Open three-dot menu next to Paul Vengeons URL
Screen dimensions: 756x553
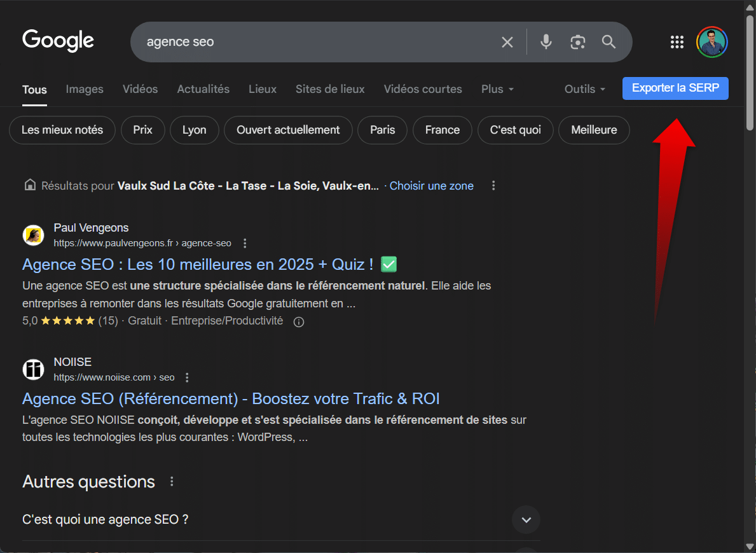[x=245, y=243]
